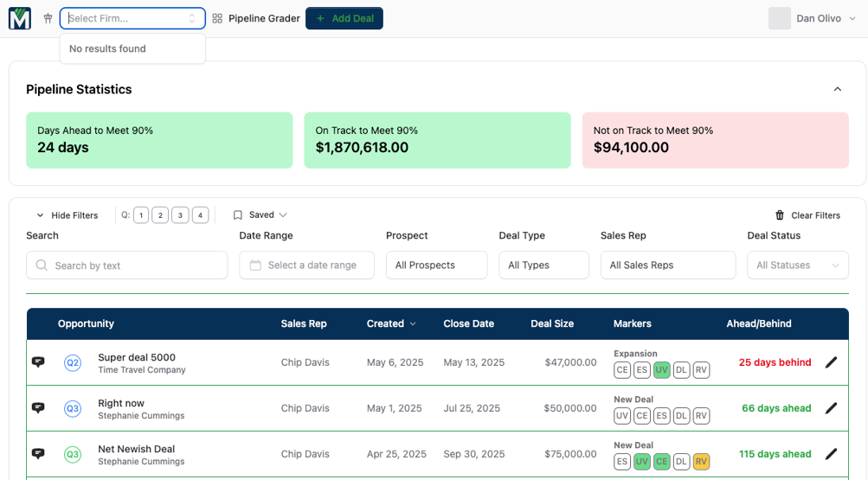Toggle ES marker on Super deal 5000
868x480 pixels.
tap(641, 370)
